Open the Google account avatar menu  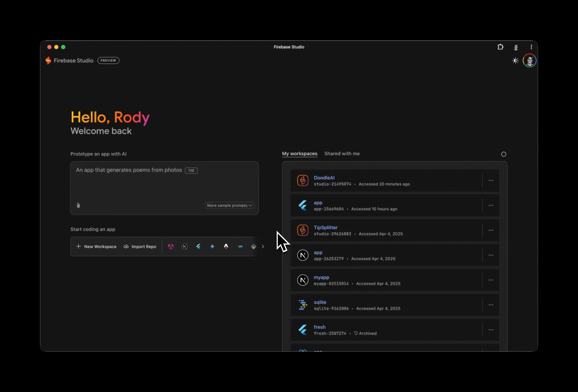pyautogui.click(x=529, y=61)
